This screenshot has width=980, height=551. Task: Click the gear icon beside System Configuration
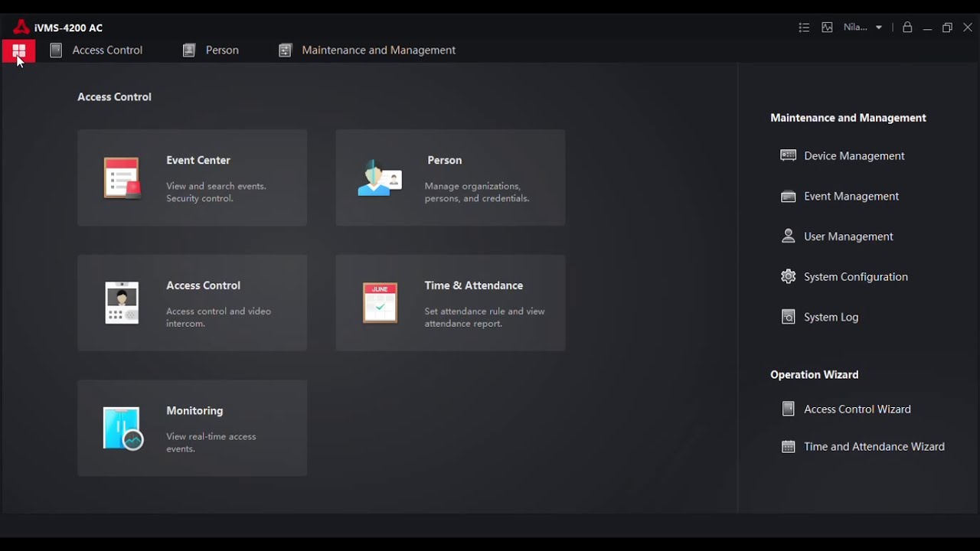788,276
